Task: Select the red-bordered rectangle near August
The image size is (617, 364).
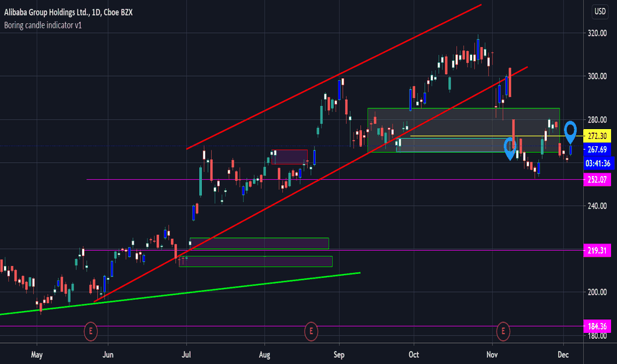Action: click(289, 157)
